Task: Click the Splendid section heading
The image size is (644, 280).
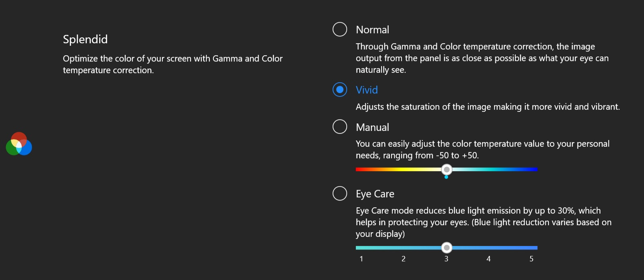Action: pyautogui.click(x=85, y=39)
